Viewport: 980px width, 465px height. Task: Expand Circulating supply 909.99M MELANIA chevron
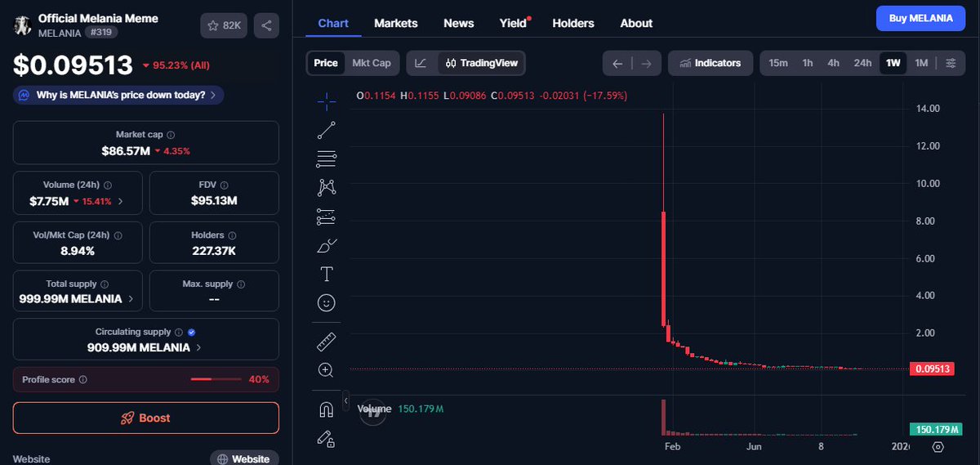(x=198, y=347)
